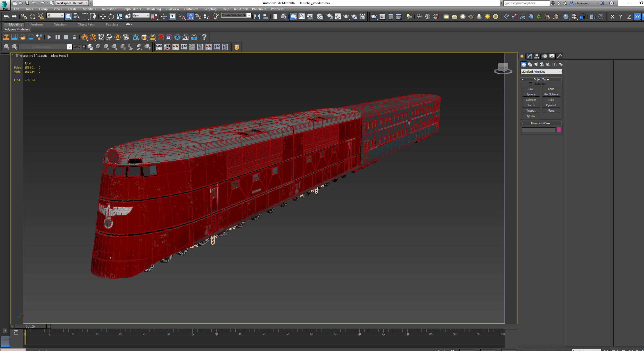Open the Workspace Default dropdown

pyautogui.click(x=72, y=3)
